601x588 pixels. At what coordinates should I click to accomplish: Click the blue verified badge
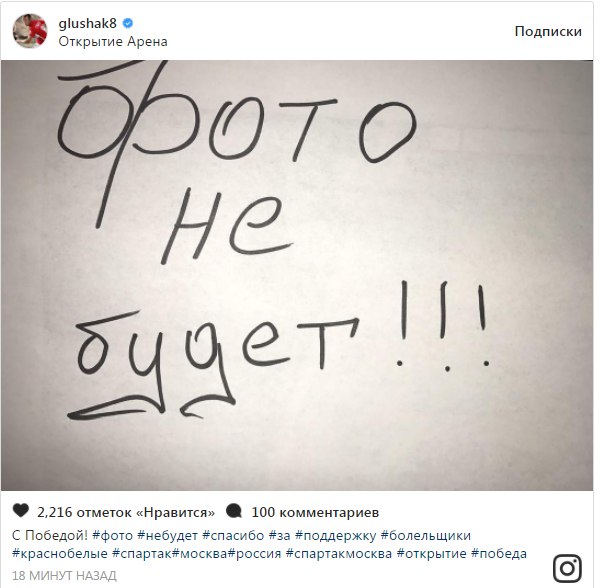coord(128,23)
